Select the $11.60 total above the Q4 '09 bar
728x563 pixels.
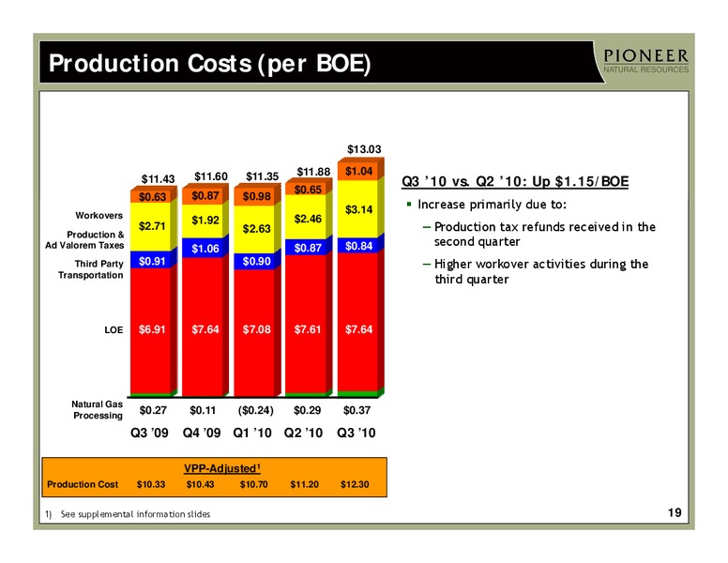(x=211, y=176)
